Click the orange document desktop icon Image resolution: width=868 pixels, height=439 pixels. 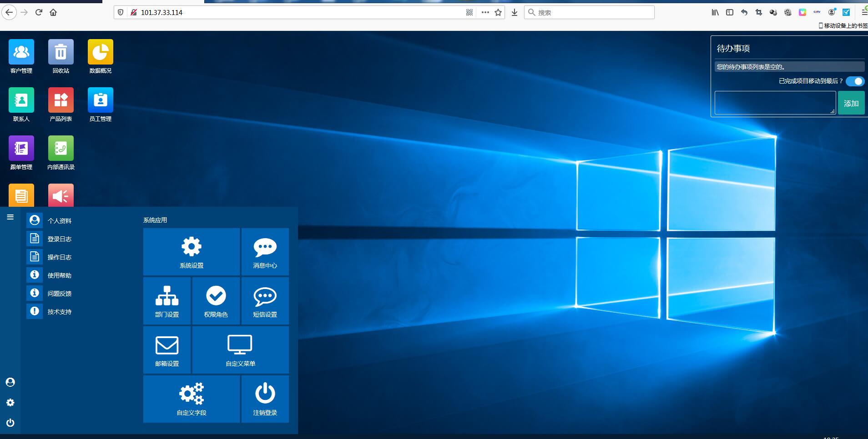[21, 195]
